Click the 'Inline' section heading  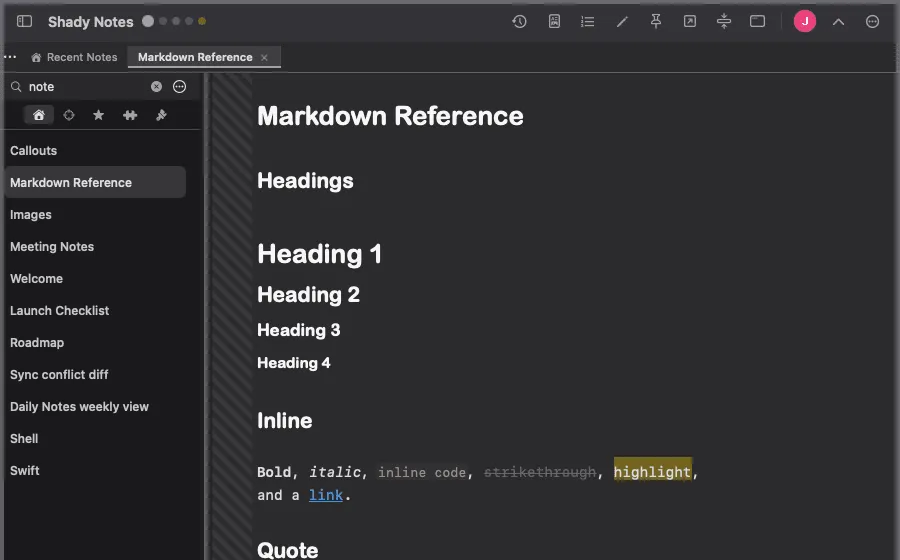285,421
